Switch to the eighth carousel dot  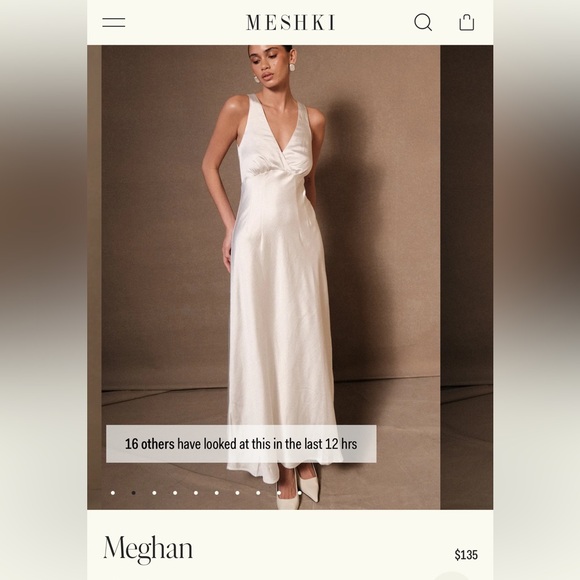pyautogui.click(x=258, y=493)
